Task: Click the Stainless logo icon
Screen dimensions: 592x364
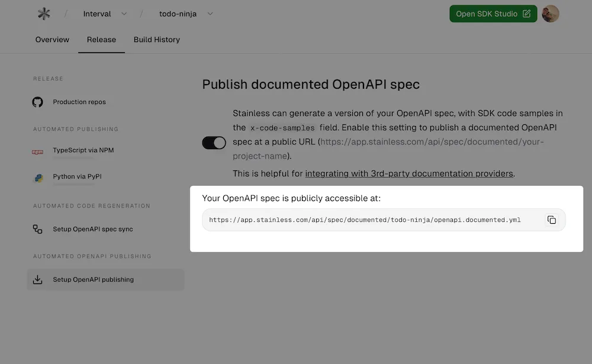Action: pos(44,13)
